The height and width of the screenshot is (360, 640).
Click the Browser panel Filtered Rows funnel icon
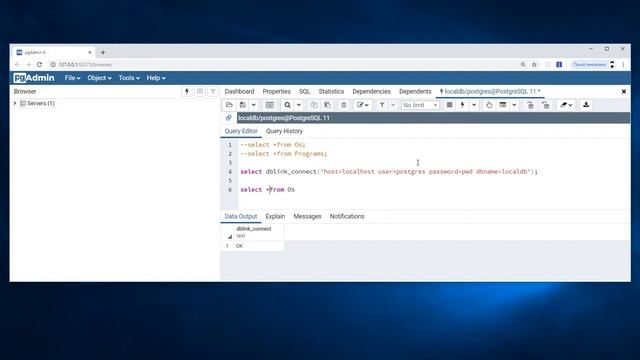(x=213, y=91)
